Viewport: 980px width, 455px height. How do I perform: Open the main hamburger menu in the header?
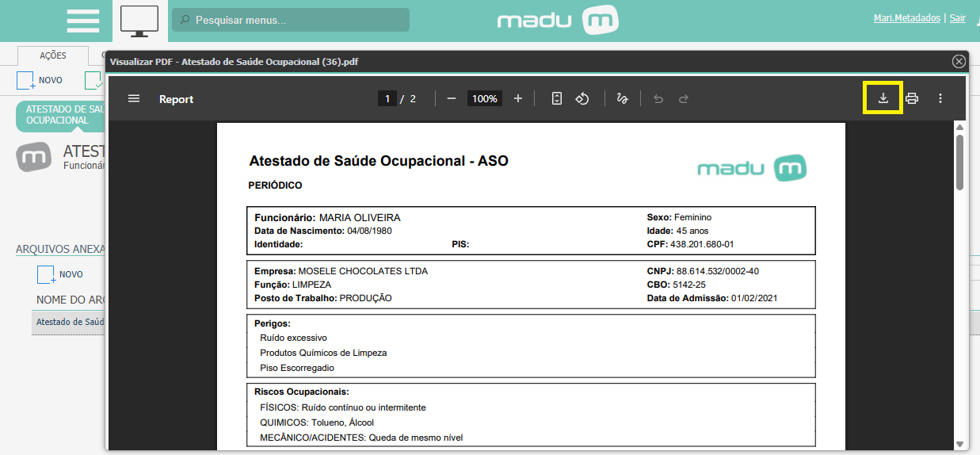(x=82, y=21)
